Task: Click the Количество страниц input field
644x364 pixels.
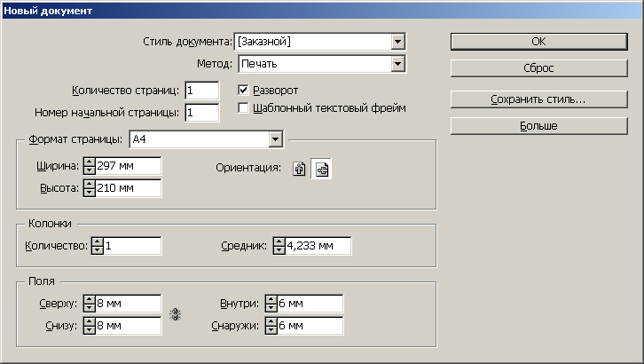Action: tap(201, 91)
